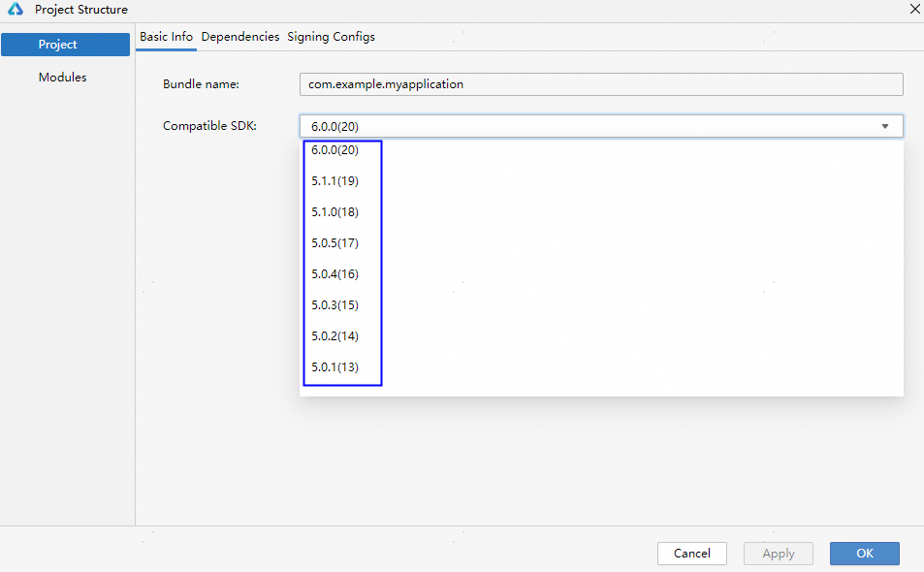Choose the 5.0.1(13) SDK option

pyautogui.click(x=335, y=367)
